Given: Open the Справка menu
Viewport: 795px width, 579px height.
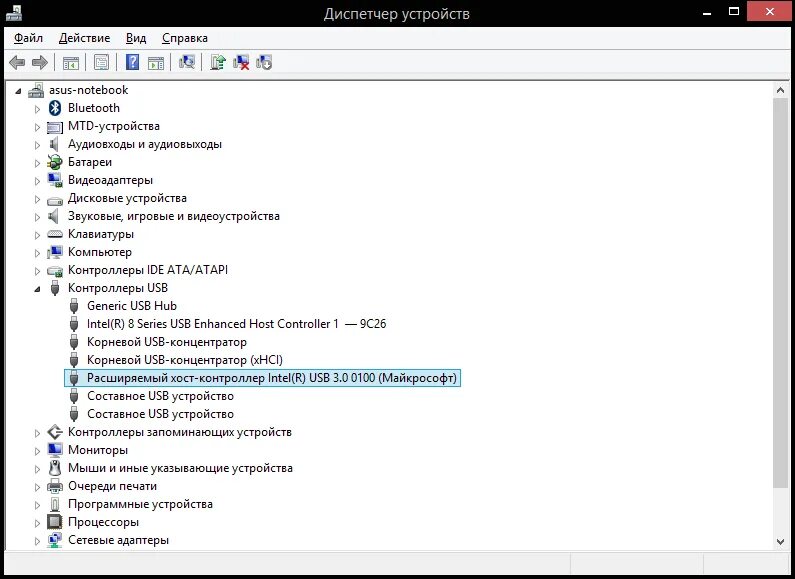Looking at the screenshot, I should (x=185, y=38).
